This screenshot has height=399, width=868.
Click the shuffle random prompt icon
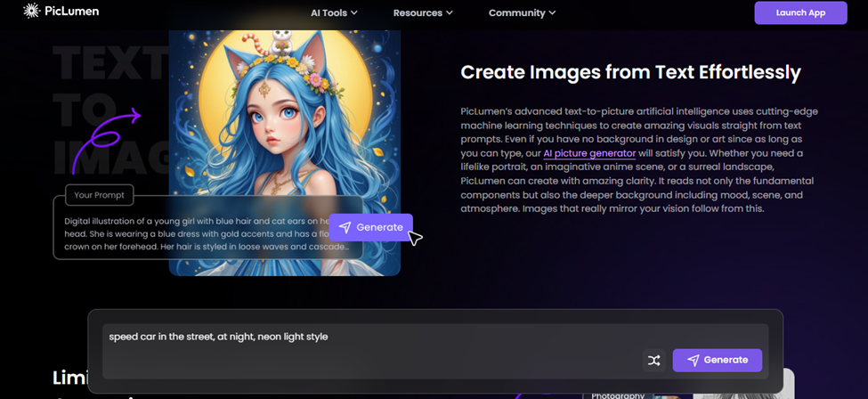[x=653, y=360]
